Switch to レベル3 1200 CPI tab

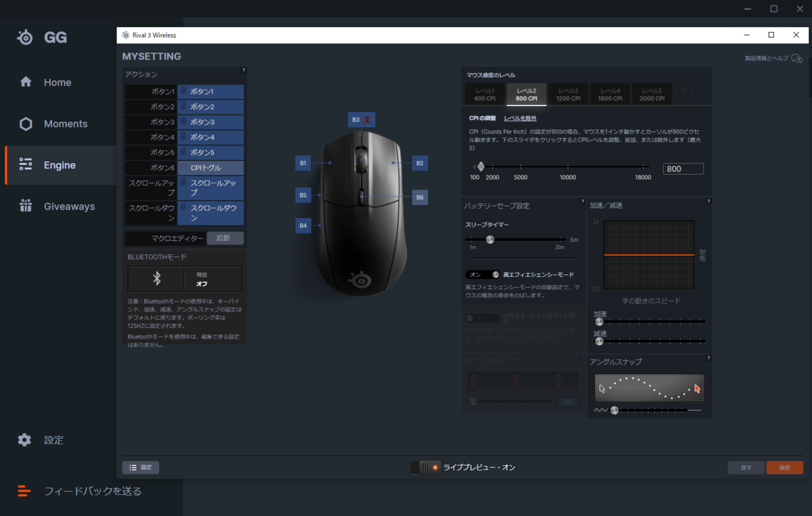[x=568, y=94]
